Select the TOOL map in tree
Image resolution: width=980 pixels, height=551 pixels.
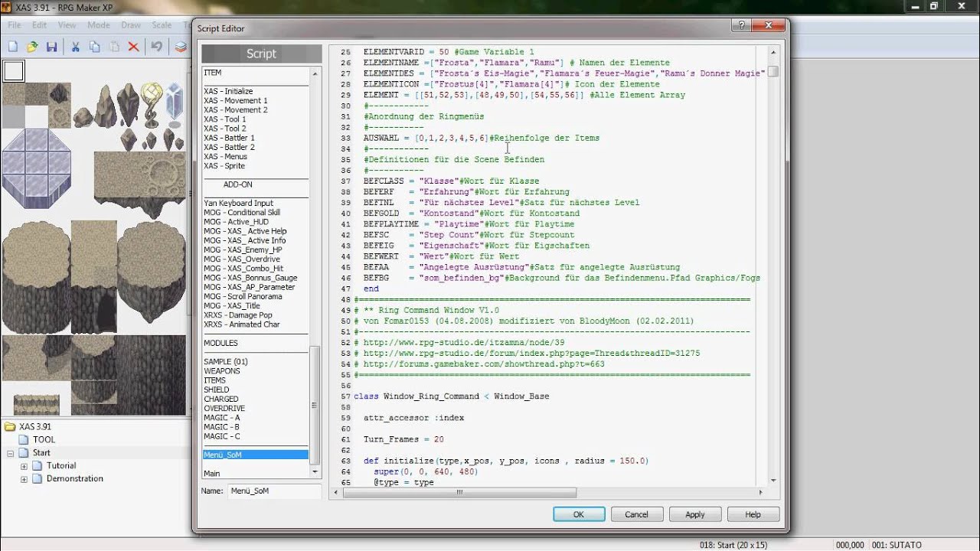(44, 439)
